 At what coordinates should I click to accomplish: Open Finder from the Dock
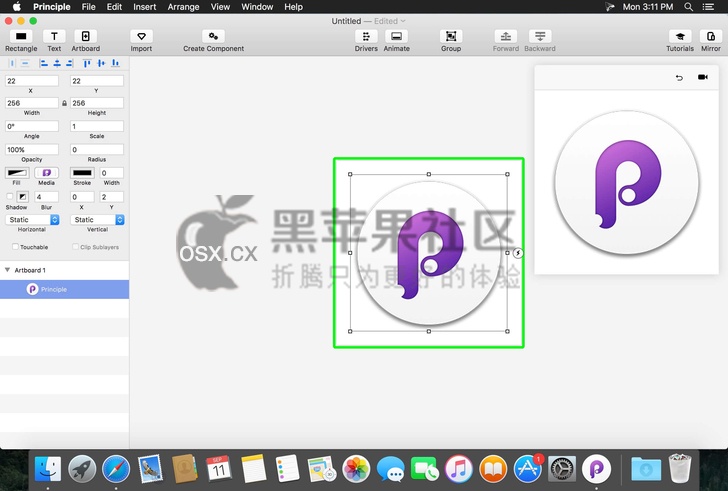pyautogui.click(x=47, y=469)
